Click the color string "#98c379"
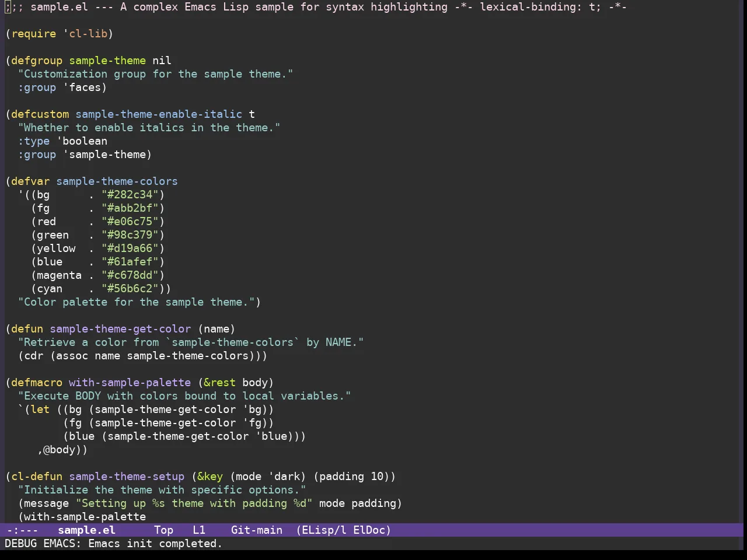 (130, 235)
